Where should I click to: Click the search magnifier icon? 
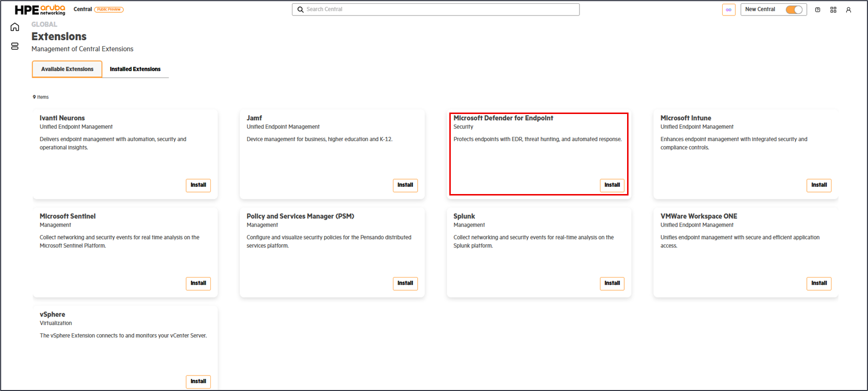[301, 9]
